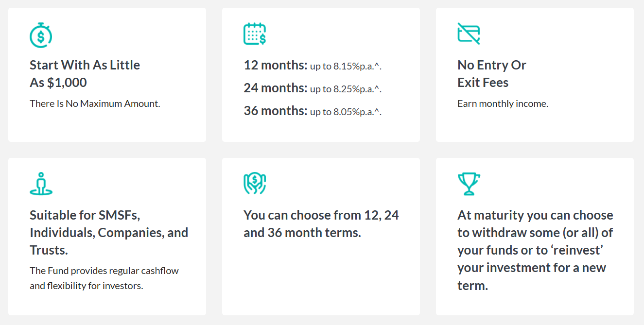Click the 'Start With As Little As $1,000' heading
This screenshot has height=325, width=644.
(x=85, y=74)
